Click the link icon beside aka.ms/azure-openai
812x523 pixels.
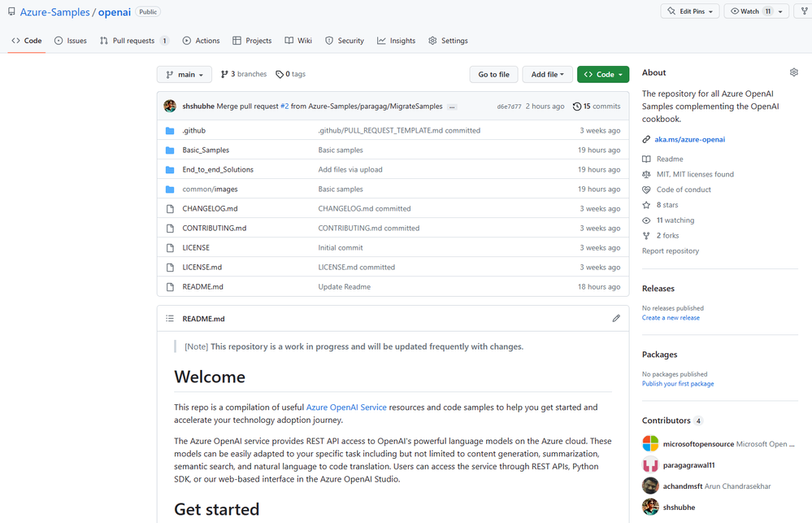646,139
